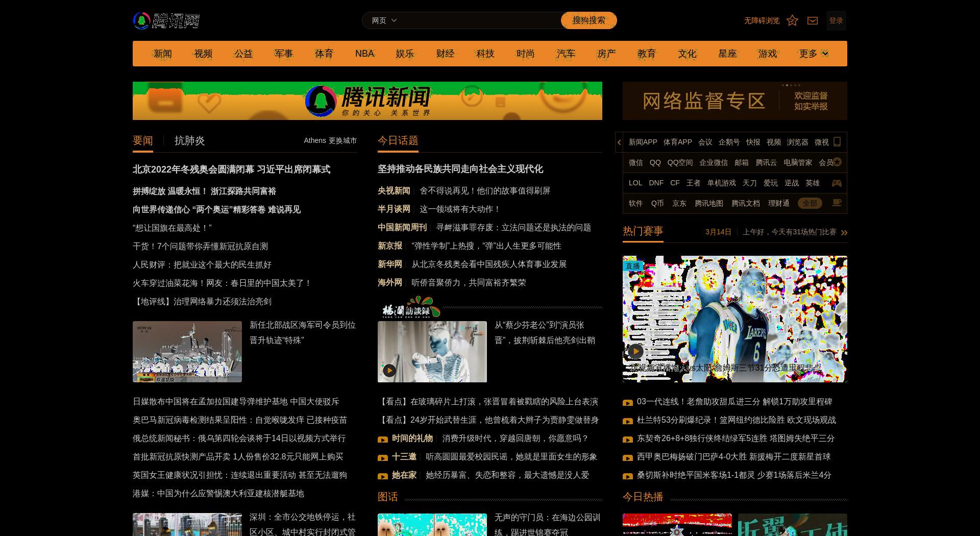Viewport: 980px width, 536px height.
Task: Click 央视新闻 source link
Action: coord(394,191)
